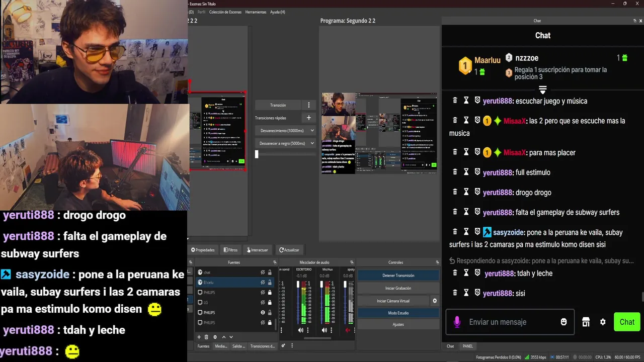Screen dimensions: 644x362
Task: Click Detener Transmisión button
Action: tap(398, 276)
